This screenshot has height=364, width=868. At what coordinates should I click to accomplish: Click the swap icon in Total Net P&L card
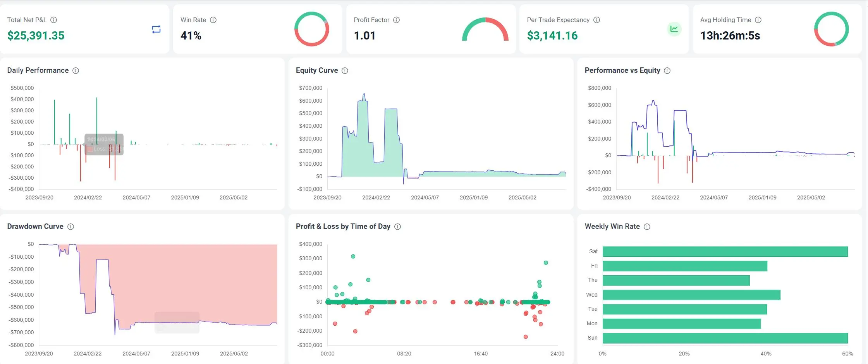pos(156,29)
